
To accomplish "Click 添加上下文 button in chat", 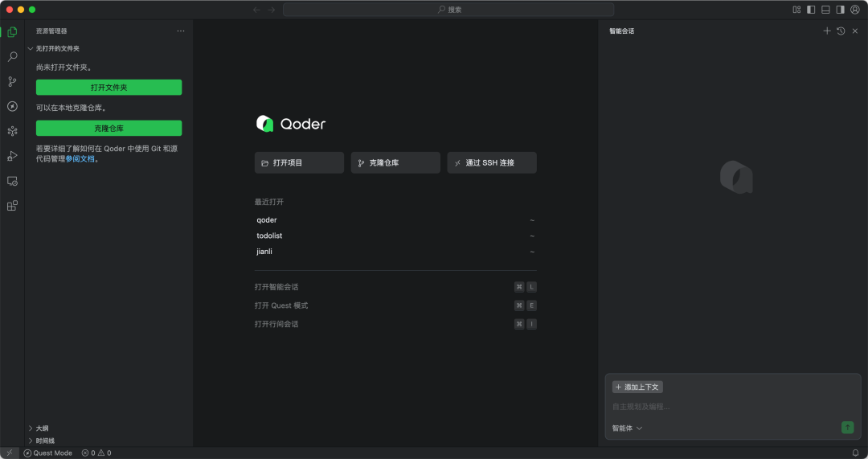I will pos(637,387).
